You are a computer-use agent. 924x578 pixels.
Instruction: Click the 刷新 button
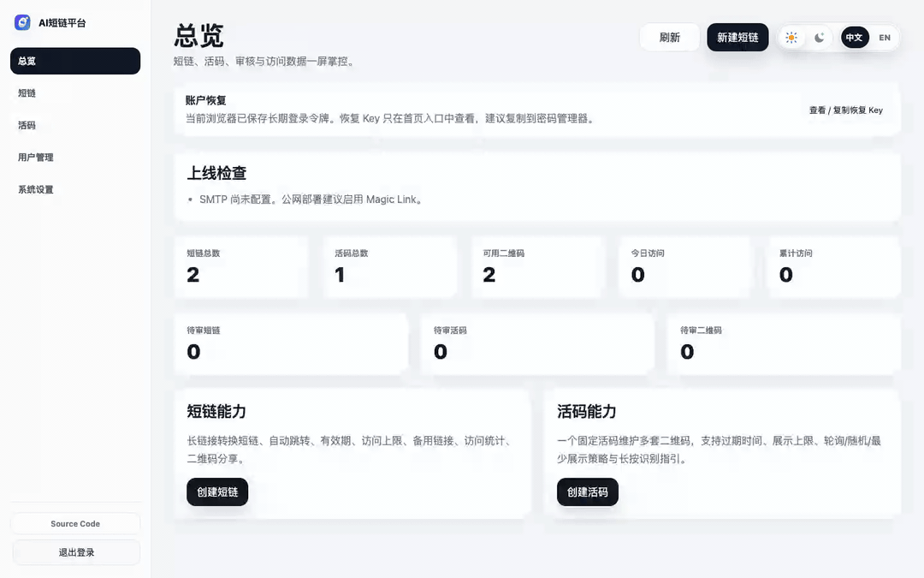pos(669,37)
